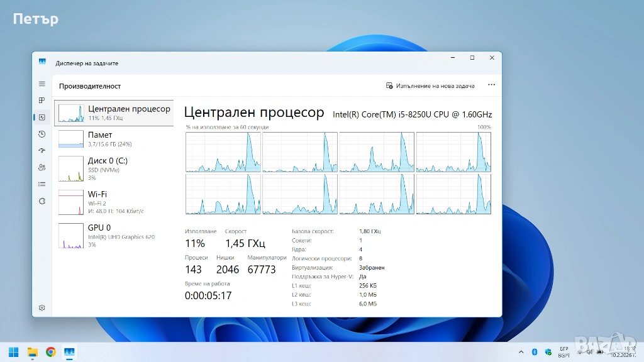Show hidden system tray icons chevron
This screenshot has height=362, width=644.
[x=521, y=351]
